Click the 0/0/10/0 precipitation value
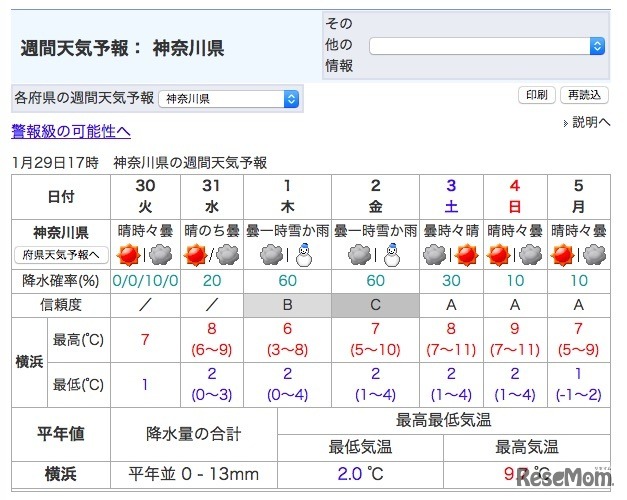 click(145, 281)
